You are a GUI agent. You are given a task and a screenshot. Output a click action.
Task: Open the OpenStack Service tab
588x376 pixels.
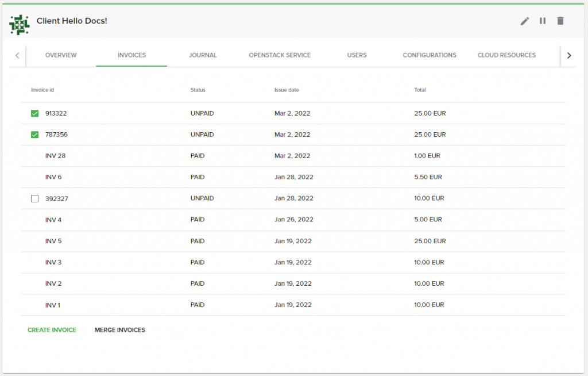[x=280, y=55]
